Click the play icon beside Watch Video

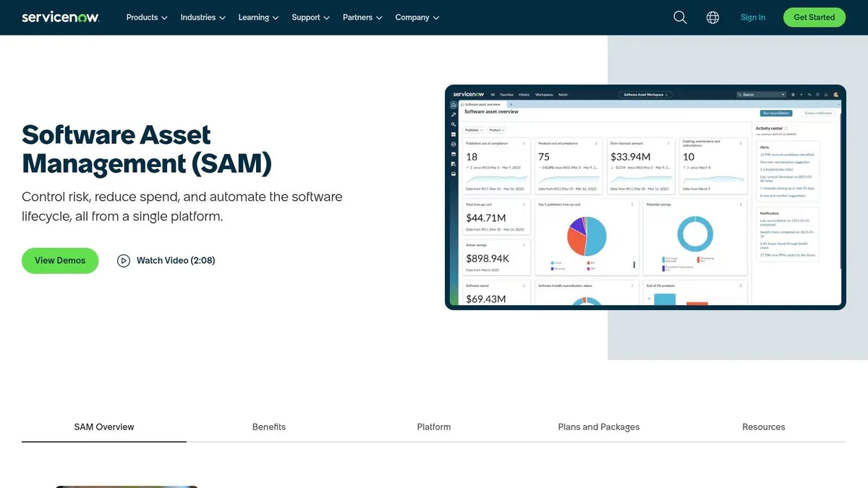pos(124,260)
